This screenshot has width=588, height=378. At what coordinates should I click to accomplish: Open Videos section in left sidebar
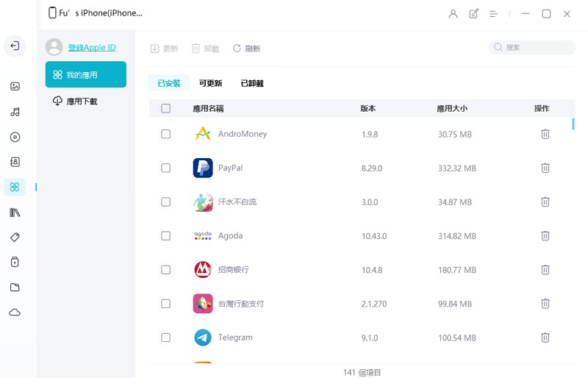tap(15, 137)
